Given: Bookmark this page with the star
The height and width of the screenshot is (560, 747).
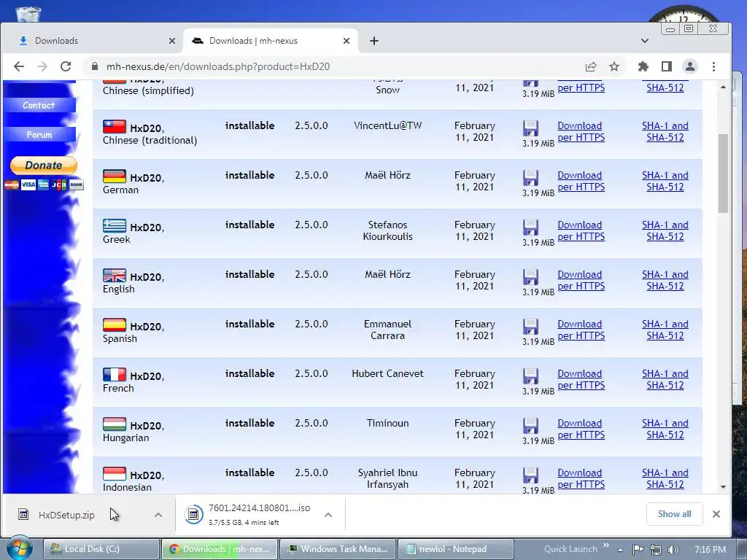Looking at the screenshot, I should point(614,66).
